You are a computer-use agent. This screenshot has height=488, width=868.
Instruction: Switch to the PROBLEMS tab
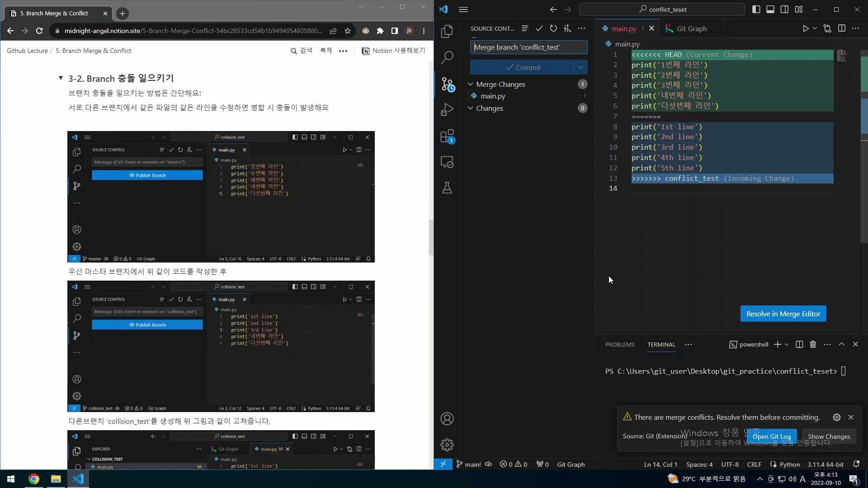(619, 344)
